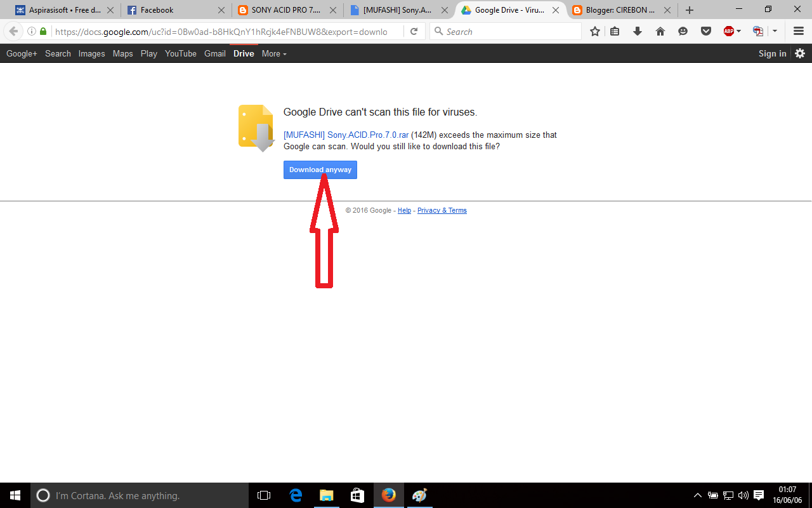Open the network tray icon
Image resolution: width=812 pixels, height=508 pixels.
pos(728,495)
